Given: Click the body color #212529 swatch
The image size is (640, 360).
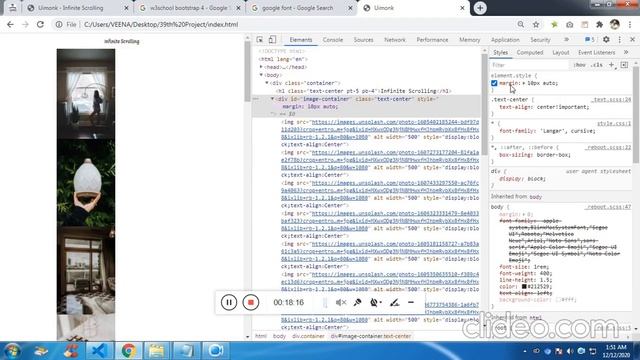Looking at the screenshot, I should (x=524, y=287).
